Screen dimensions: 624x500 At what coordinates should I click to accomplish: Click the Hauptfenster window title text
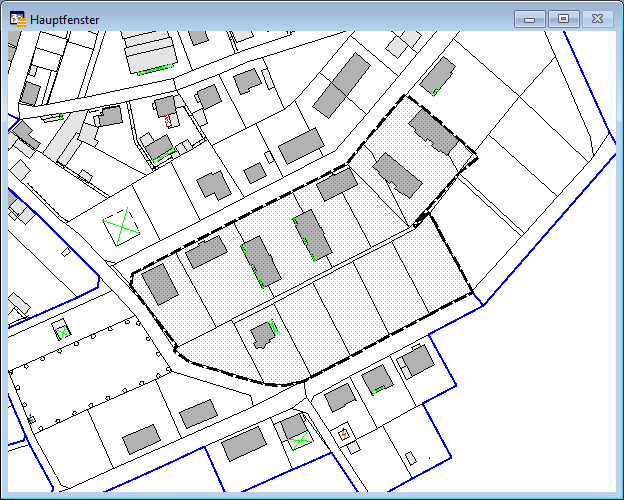click(x=64, y=20)
